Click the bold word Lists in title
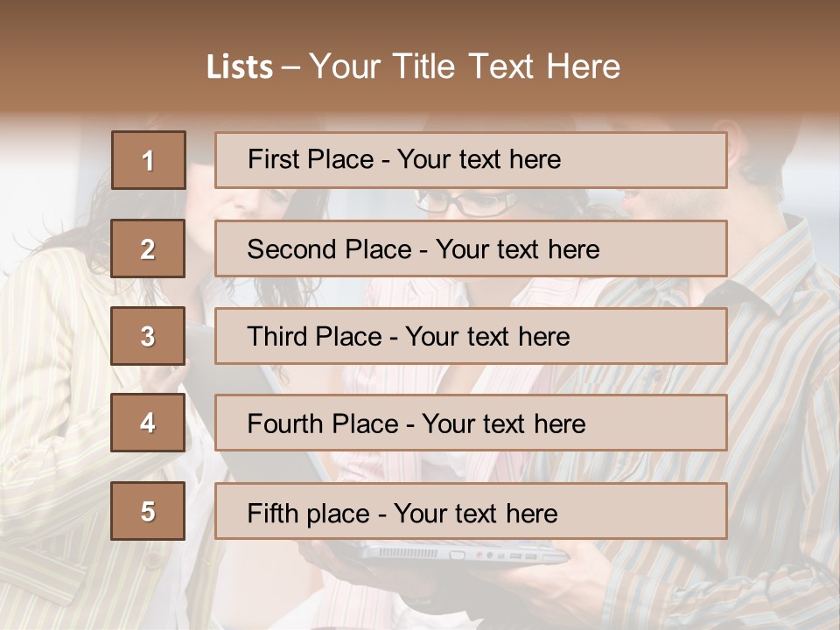 pyautogui.click(x=240, y=67)
